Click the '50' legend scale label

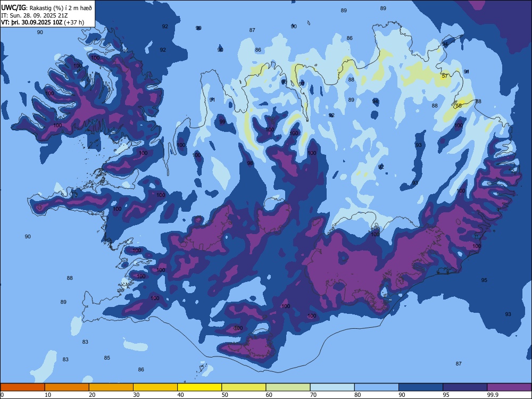225,395
